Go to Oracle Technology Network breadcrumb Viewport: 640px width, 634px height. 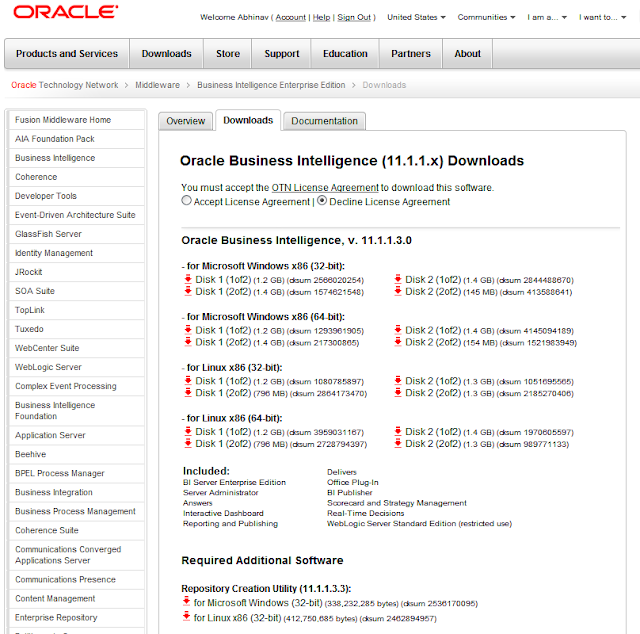(x=64, y=85)
